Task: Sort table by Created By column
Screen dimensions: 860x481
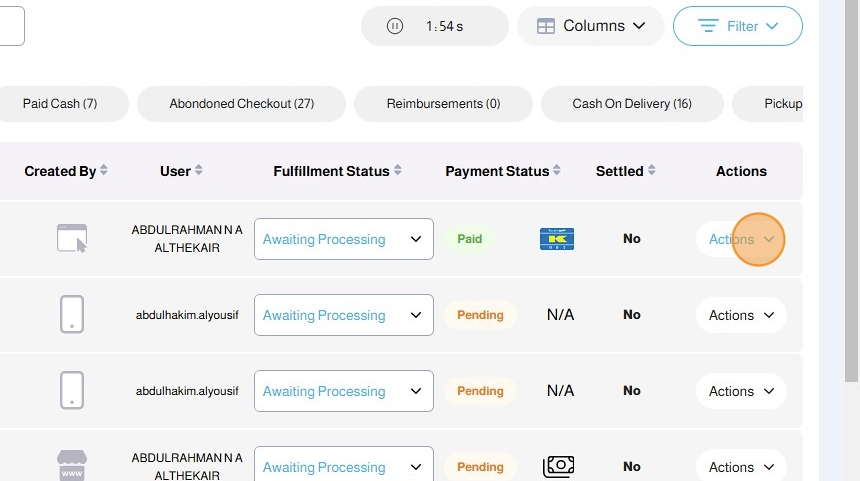Action: point(104,171)
